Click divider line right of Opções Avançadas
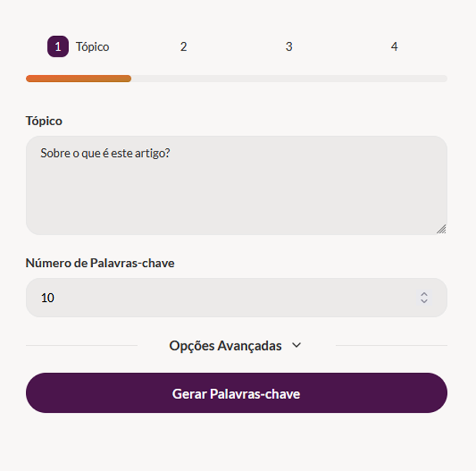This screenshot has width=476, height=471. click(391, 345)
